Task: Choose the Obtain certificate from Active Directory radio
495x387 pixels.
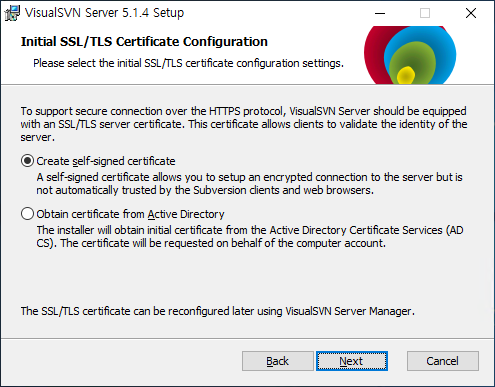Action: (x=27, y=214)
